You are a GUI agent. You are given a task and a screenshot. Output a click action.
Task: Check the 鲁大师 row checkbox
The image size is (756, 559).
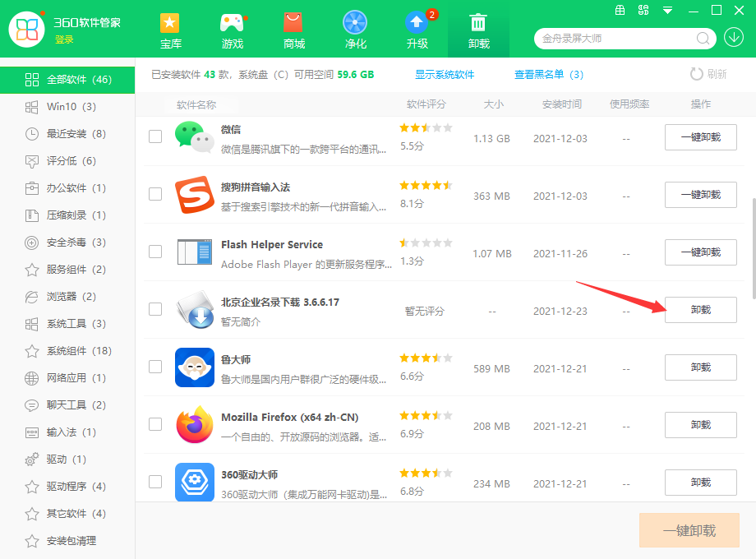pos(155,367)
